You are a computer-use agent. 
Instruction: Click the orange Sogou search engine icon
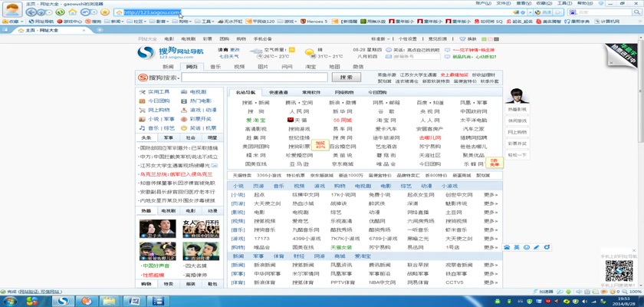pos(143,78)
